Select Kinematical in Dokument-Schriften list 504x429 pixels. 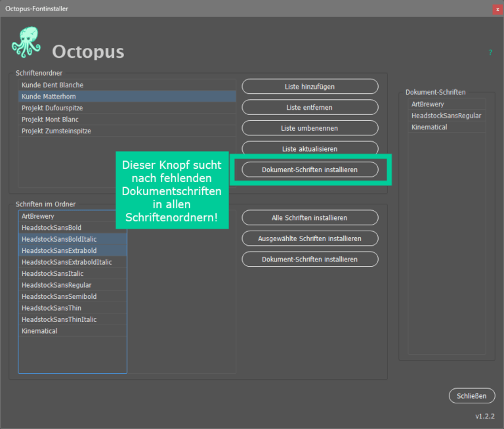[447, 127]
